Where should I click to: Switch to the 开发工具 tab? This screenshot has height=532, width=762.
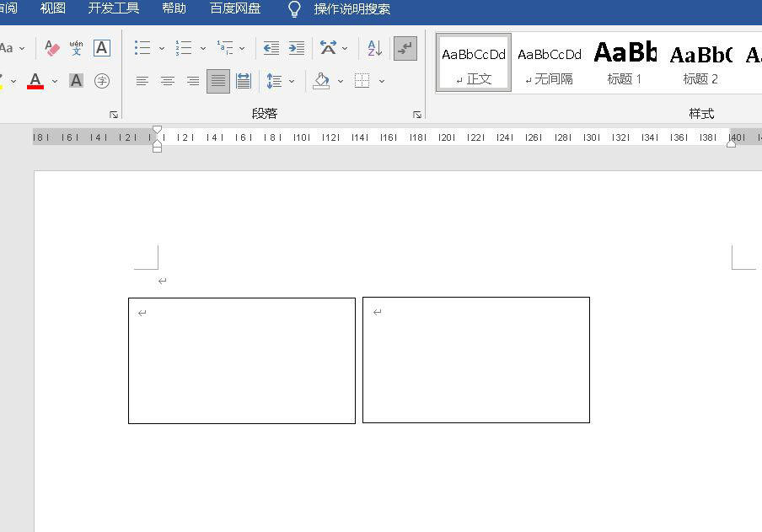click(114, 8)
